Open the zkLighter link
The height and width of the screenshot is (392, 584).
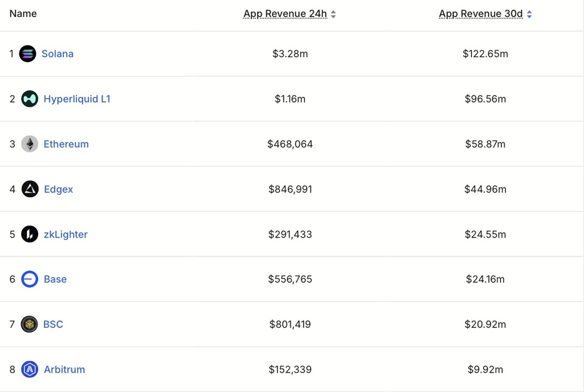point(66,234)
